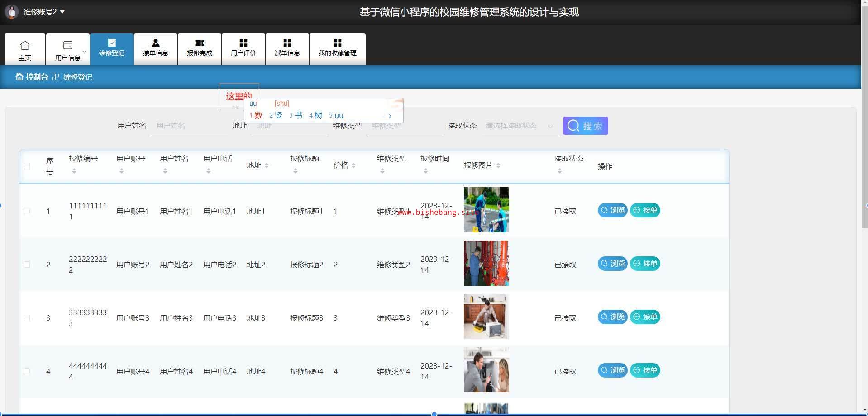Open the 用户评价 grid icon
Viewport: 868px width, 416px height.
(x=243, y=43)
